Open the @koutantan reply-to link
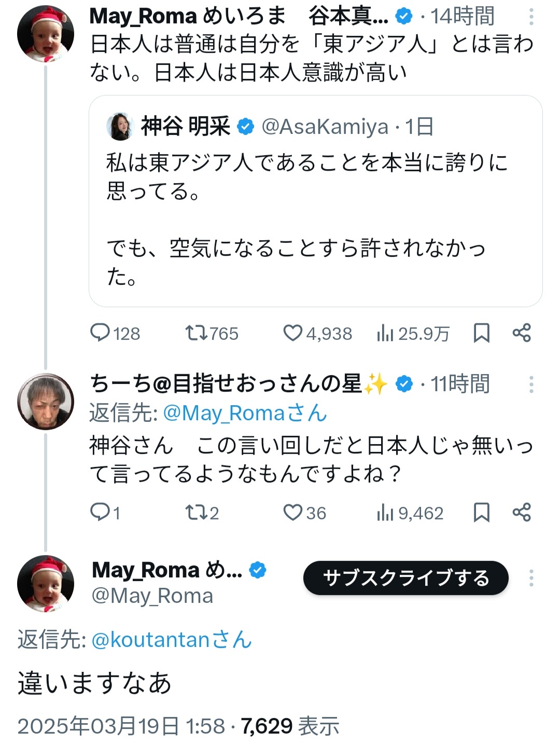 click(x=171, y=640)
